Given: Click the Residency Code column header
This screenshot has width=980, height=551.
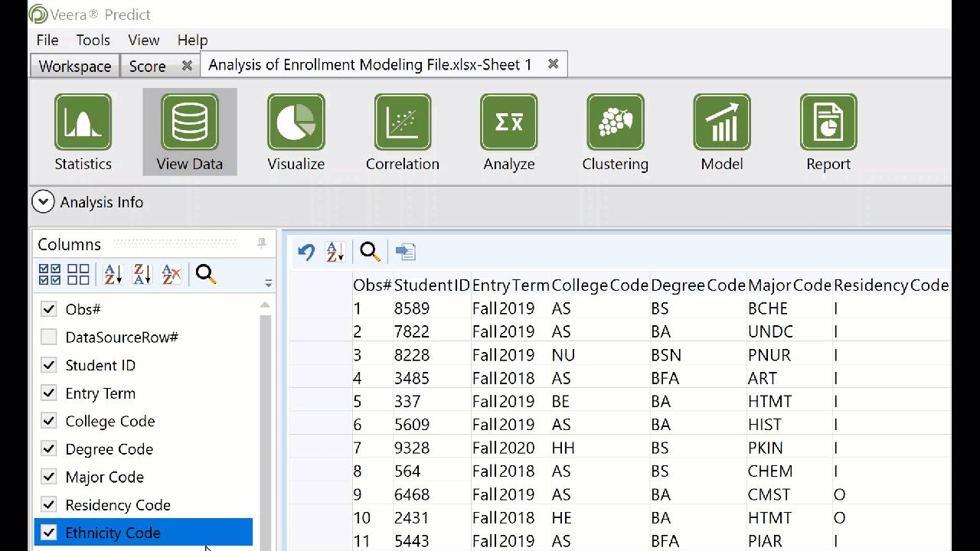Looking at the screenshot, I should pos(891,285).
